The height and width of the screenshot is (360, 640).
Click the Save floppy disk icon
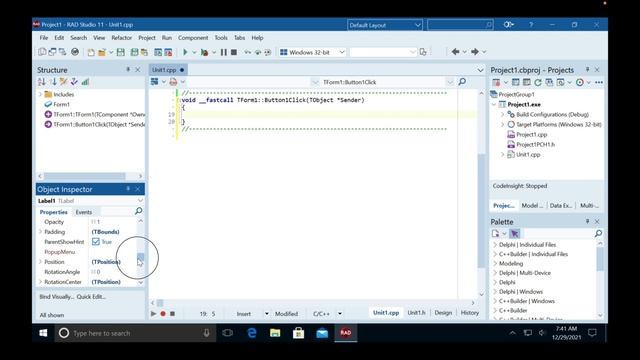point(120,52)
